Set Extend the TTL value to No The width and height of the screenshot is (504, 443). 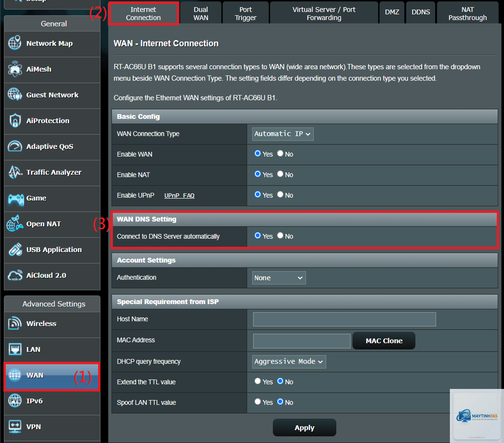pos(280,381)
